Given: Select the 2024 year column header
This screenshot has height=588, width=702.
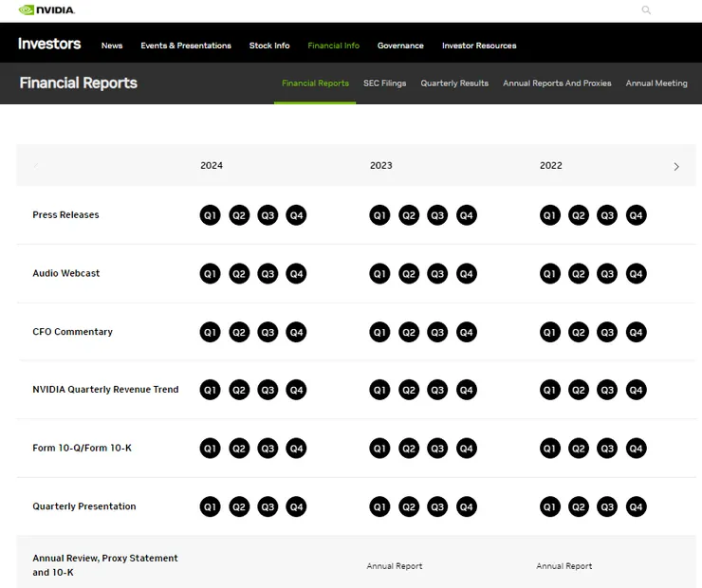Looking at the screenshot, I should (x=212, y=166).
